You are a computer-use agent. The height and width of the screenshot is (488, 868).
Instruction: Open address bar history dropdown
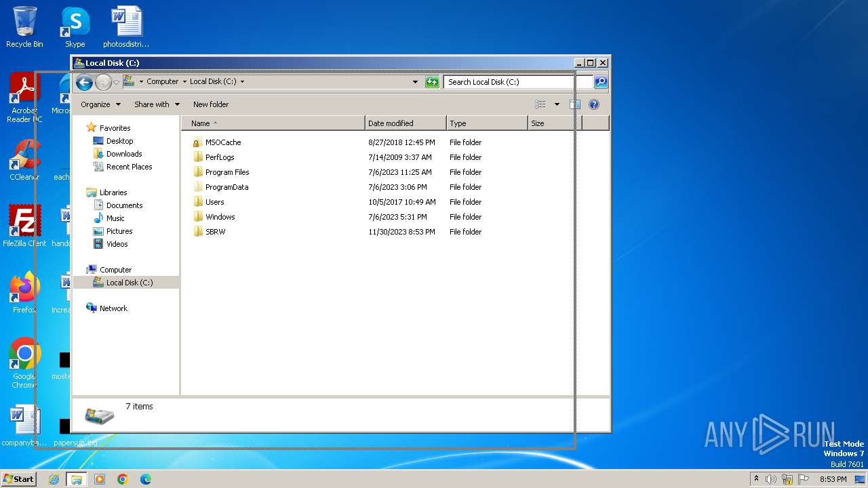[415, 82]
